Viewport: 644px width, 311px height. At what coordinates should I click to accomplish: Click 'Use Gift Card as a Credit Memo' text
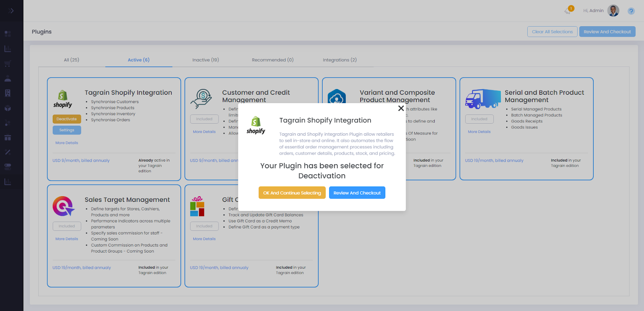click(x=260, y=221)
